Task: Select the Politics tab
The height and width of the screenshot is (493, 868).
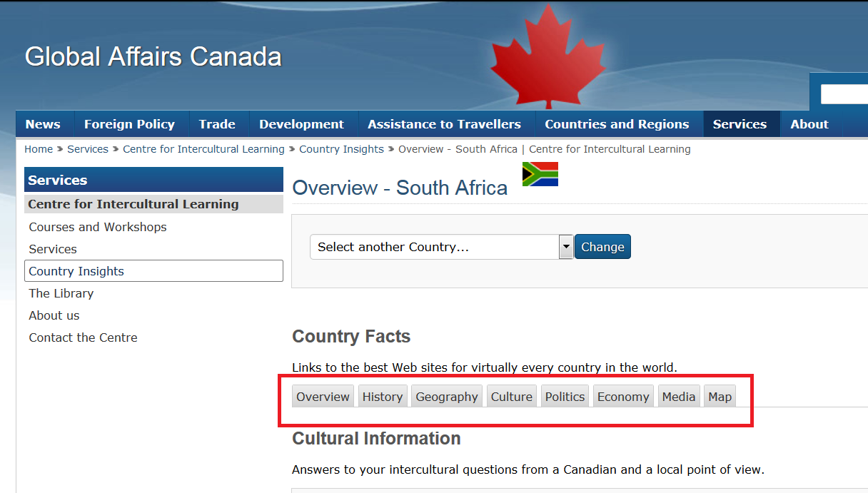Action: 565,397
